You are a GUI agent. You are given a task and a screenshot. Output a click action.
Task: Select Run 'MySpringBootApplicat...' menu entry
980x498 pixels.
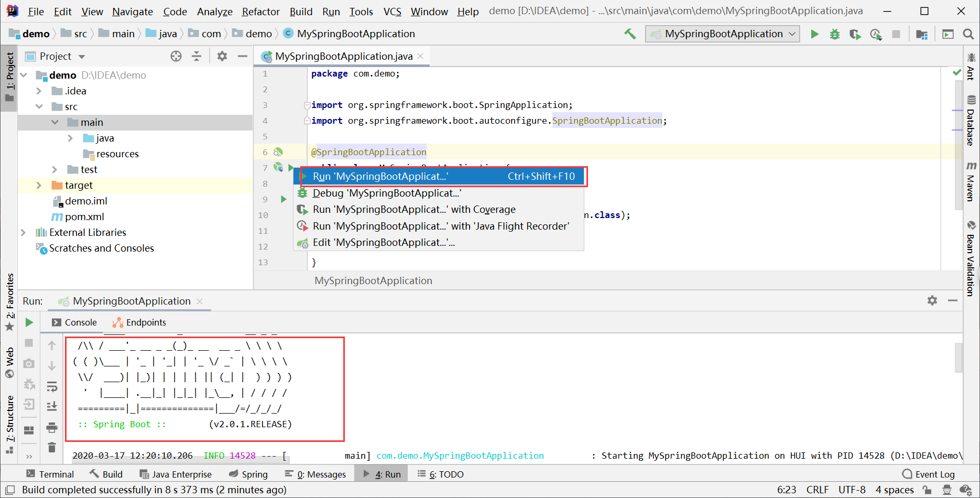(x=440, y=177)
